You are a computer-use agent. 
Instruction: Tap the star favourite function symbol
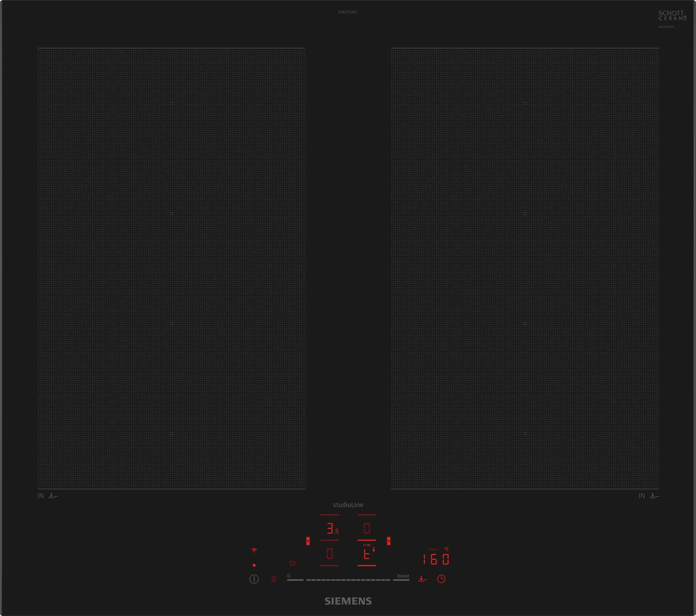click(292, 562)
